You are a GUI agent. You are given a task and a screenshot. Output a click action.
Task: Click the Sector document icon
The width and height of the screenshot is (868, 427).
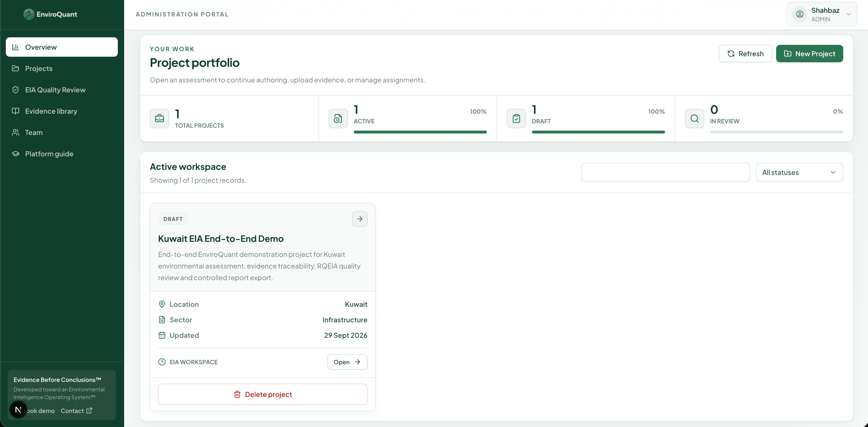click(162, 320)
